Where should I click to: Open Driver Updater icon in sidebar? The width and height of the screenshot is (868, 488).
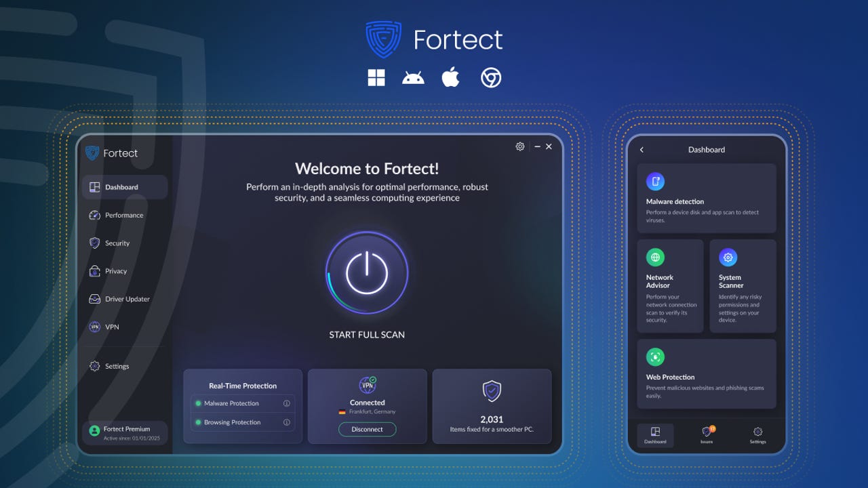(x=94, y=299)
